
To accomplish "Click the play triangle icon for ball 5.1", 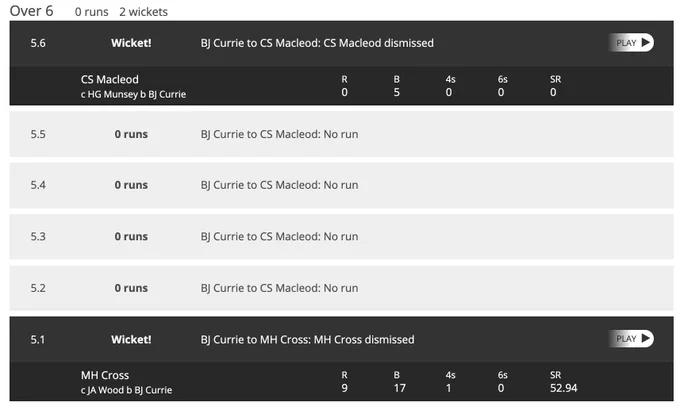I will coord(646,338).
